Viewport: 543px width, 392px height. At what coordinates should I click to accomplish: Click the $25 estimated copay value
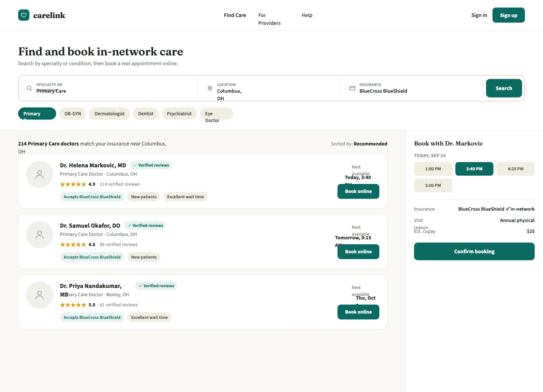pyautogui.click(x=531, y=231)
